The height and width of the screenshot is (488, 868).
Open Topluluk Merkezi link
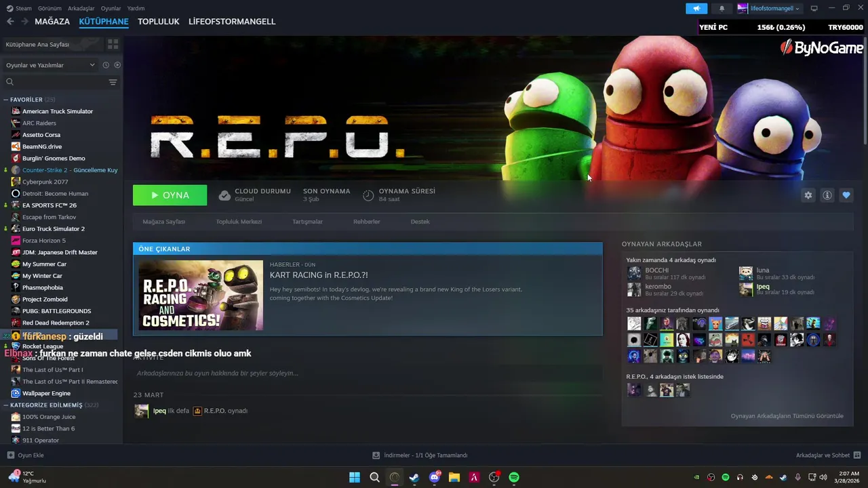click(x=239, y=222)
